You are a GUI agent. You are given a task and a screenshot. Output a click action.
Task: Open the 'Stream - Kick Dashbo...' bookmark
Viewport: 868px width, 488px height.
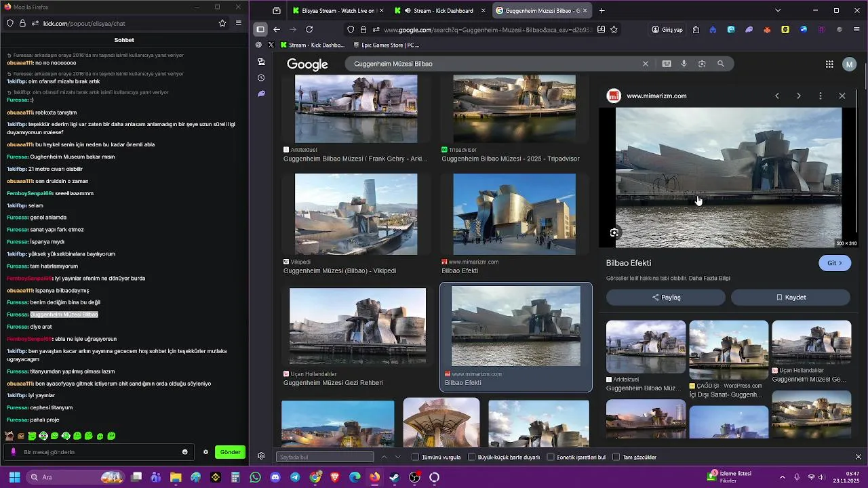[x=313, y=45]
